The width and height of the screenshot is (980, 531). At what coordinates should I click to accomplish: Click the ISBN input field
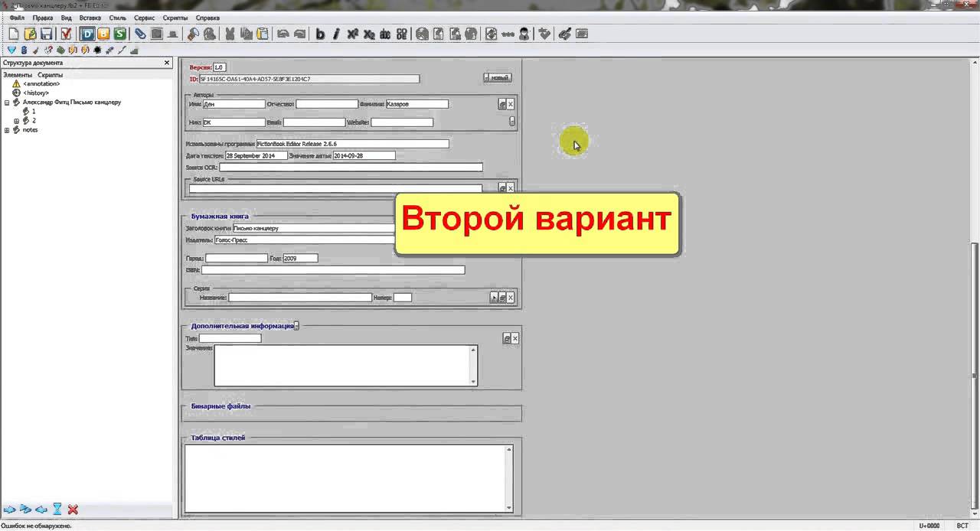[333, 270]
